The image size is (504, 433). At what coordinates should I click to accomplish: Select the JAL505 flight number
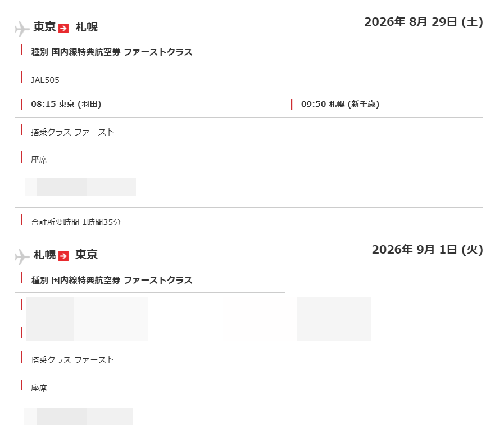coord(45,80)
